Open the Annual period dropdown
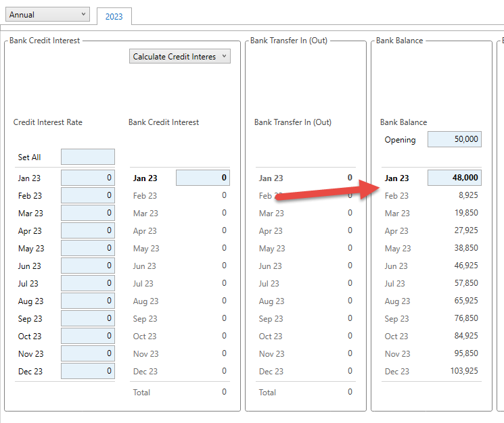504x423 pixels. (x=46, y=14)
